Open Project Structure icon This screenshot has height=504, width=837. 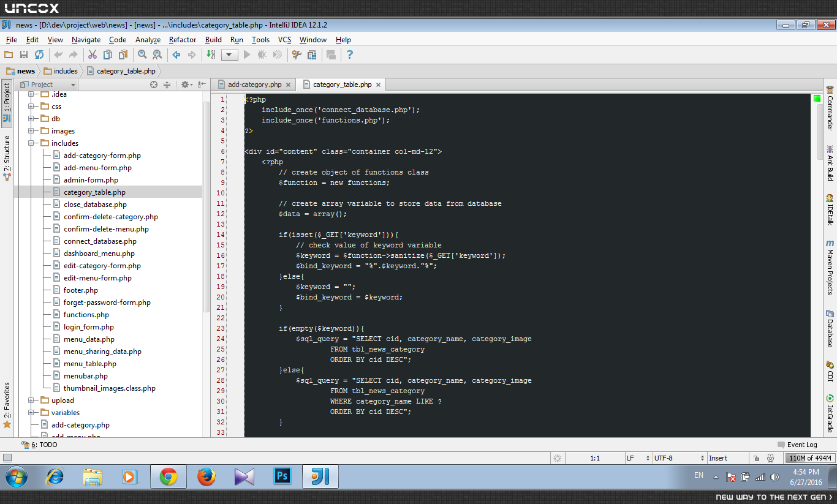point(312,55)
